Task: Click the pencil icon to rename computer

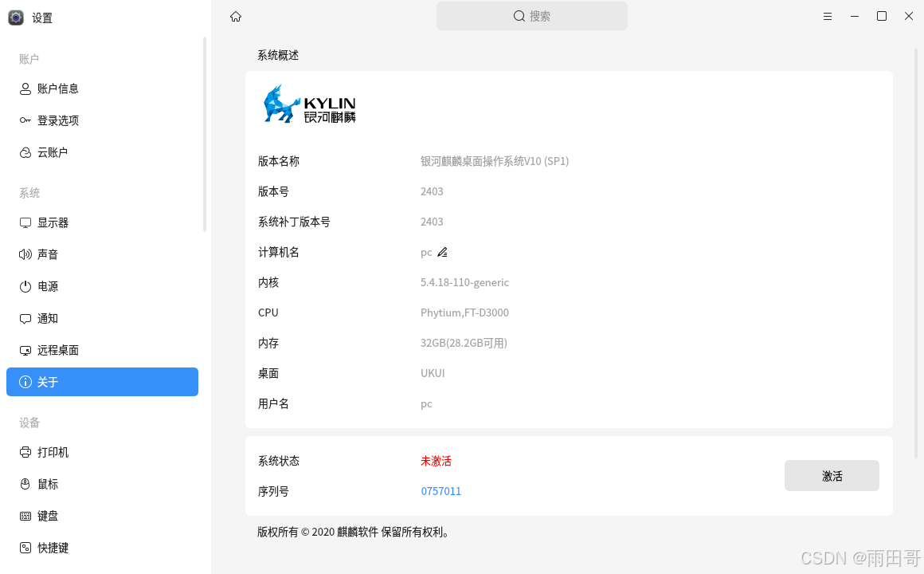Action: (x=443, y=253)
